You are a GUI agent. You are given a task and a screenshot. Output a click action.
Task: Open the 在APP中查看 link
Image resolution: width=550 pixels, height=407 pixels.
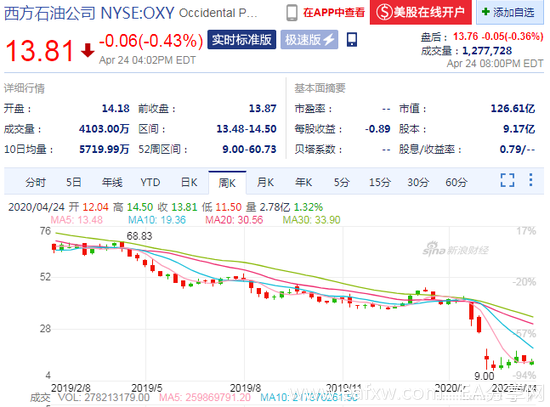334,13
